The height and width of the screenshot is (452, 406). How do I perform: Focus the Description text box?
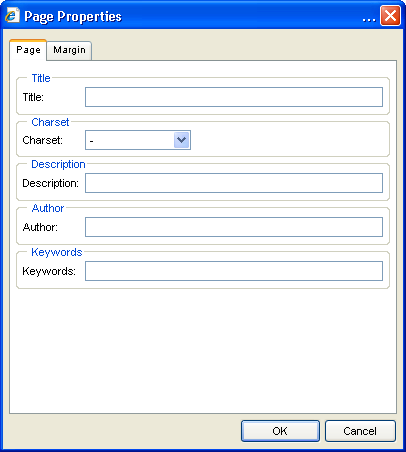click(234, 183)
